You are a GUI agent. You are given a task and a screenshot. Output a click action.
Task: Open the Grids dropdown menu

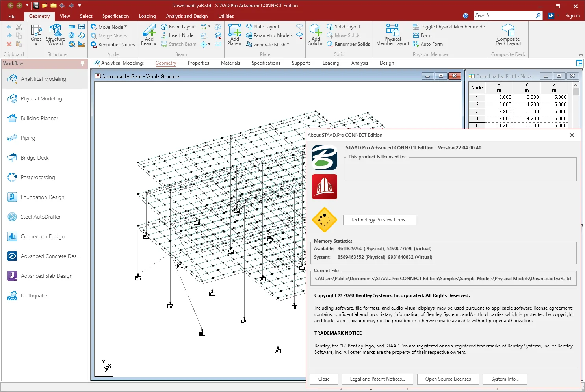tap(36, 44)
